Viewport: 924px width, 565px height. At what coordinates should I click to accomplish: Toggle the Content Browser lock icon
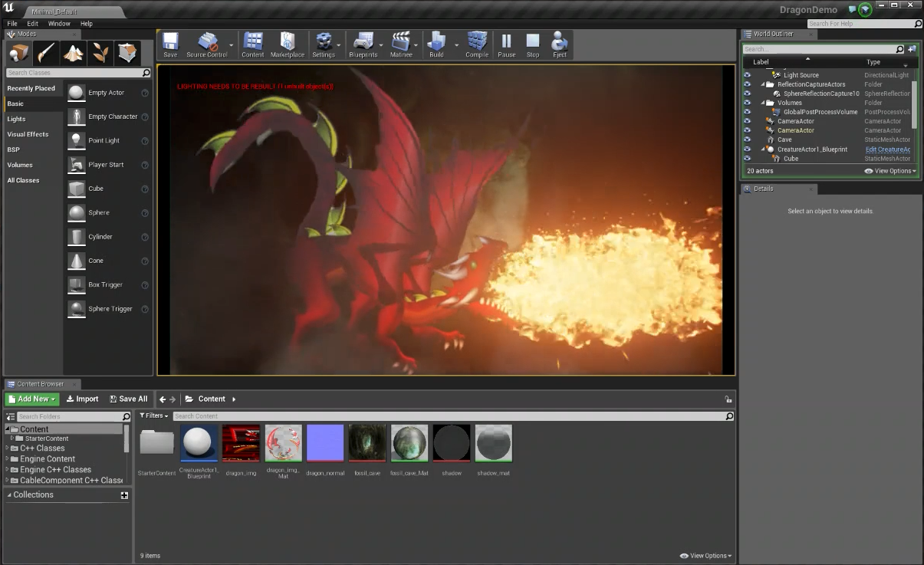[728, 399]
